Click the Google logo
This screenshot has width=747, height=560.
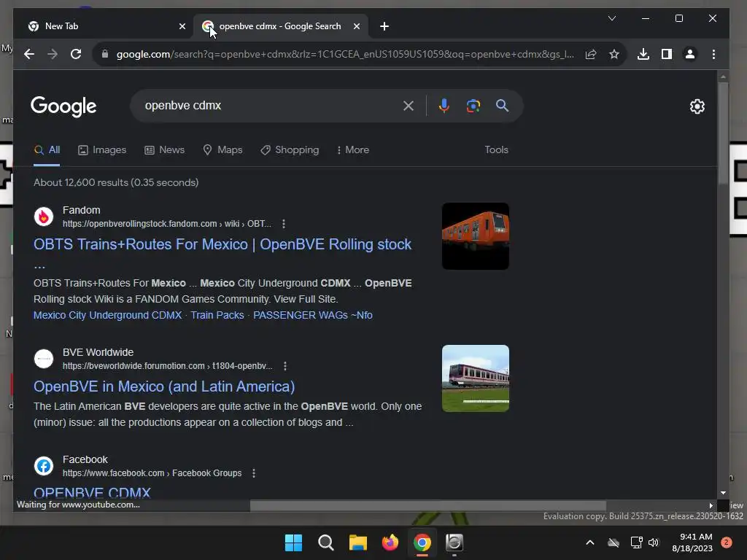tap(63, 106)
